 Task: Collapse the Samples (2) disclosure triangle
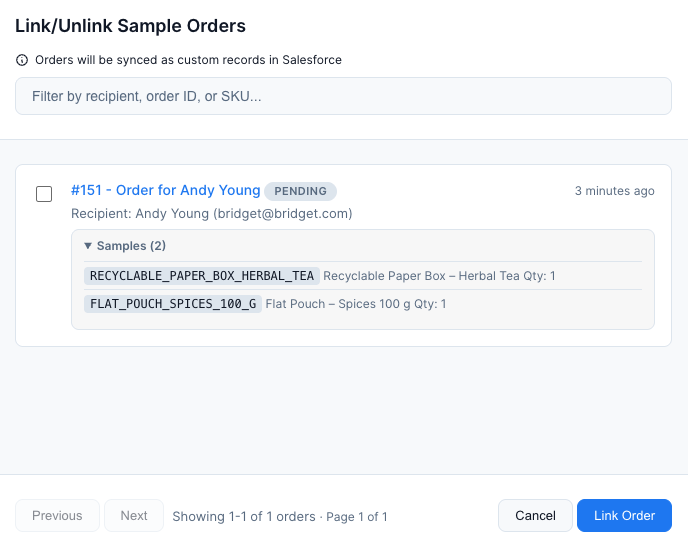click(x=88, y=245)
